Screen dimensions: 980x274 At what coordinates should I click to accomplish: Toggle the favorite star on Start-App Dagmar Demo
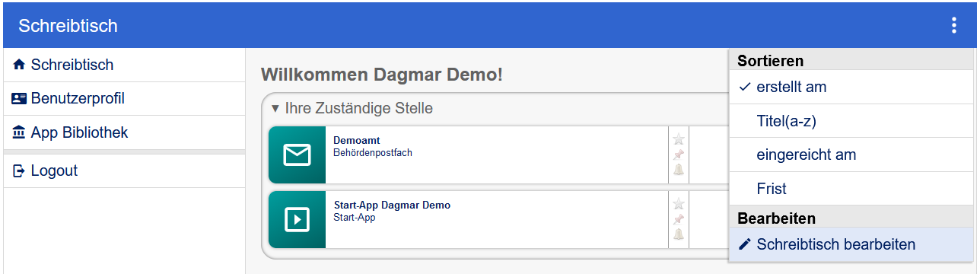(x=679, y=204)
